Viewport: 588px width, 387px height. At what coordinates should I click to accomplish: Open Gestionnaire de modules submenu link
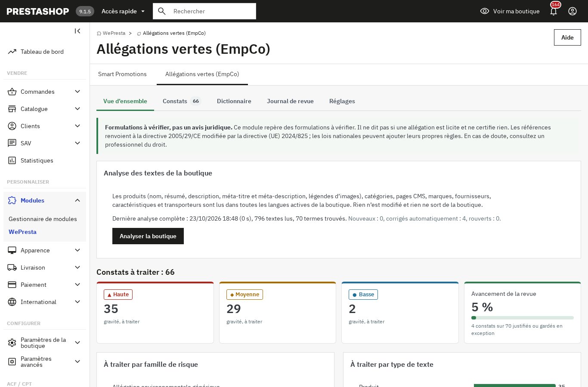click(43, 219)
